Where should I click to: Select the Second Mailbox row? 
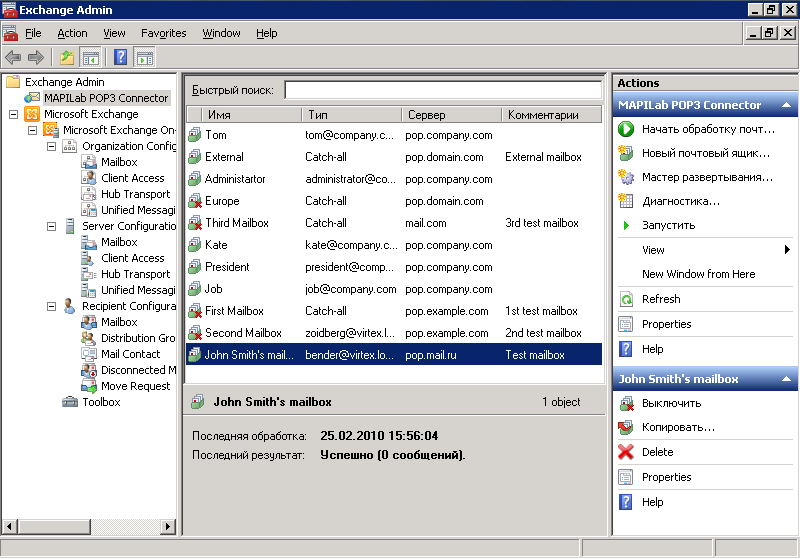coord(394,333)
